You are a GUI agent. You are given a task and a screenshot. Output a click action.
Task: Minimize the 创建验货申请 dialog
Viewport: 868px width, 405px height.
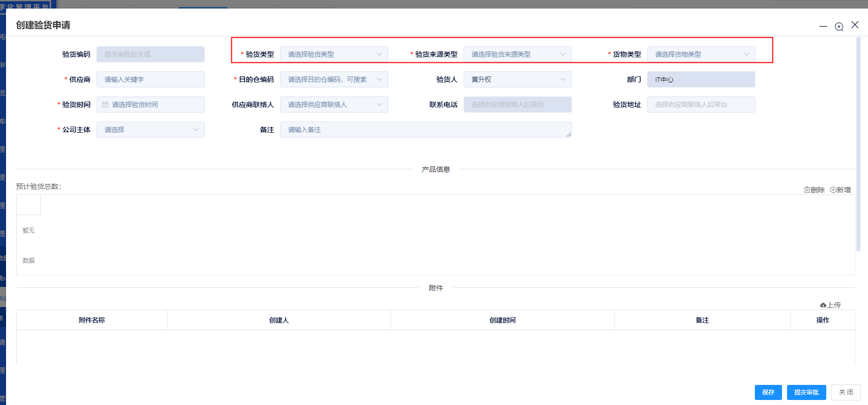tap(823, 26)
